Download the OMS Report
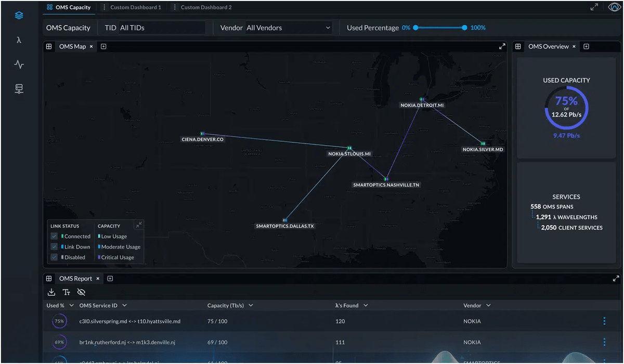The height and width of the screenshot is (364, 624). [51, 292]
